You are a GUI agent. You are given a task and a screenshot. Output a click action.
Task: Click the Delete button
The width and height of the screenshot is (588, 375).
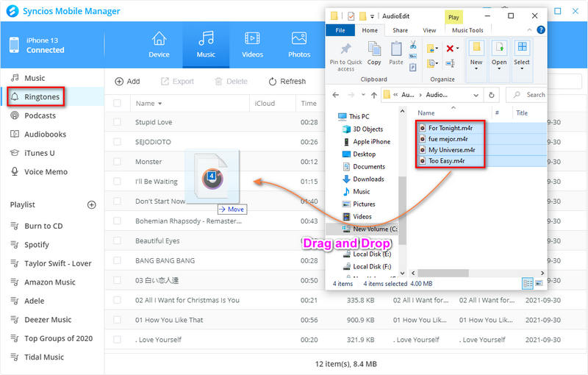point(231,82)
